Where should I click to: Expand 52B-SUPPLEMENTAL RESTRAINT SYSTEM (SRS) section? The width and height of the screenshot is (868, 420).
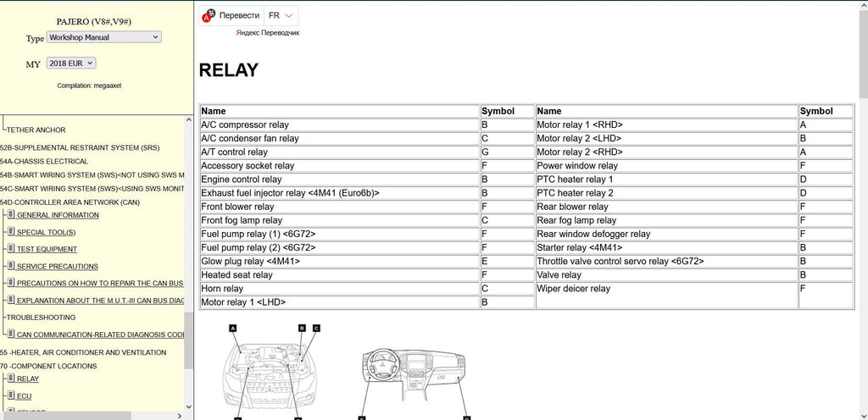pos(79,147)
